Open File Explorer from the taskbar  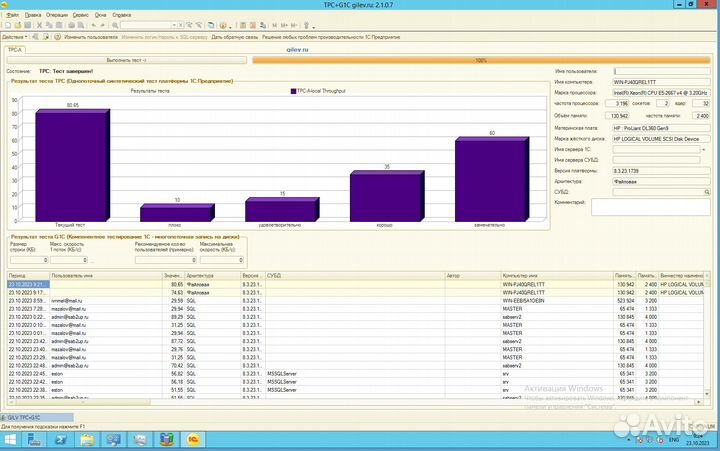click(87, 440)
